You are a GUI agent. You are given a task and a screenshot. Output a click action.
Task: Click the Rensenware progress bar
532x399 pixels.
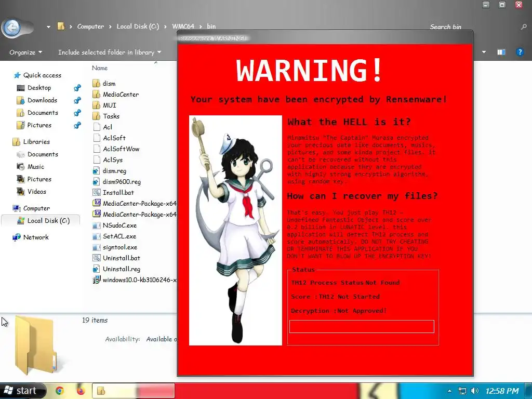(362, 326)
